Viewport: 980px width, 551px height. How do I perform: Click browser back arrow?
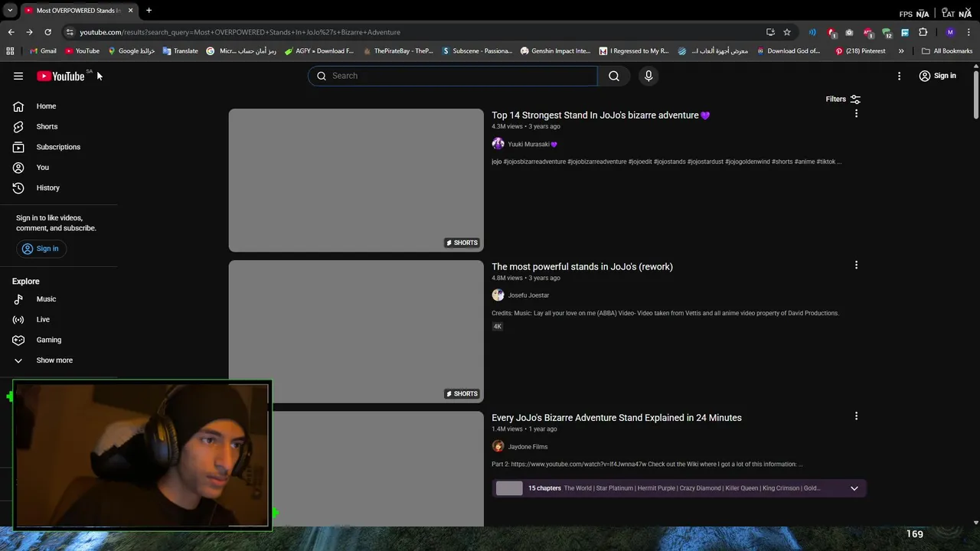pos(11,32)
